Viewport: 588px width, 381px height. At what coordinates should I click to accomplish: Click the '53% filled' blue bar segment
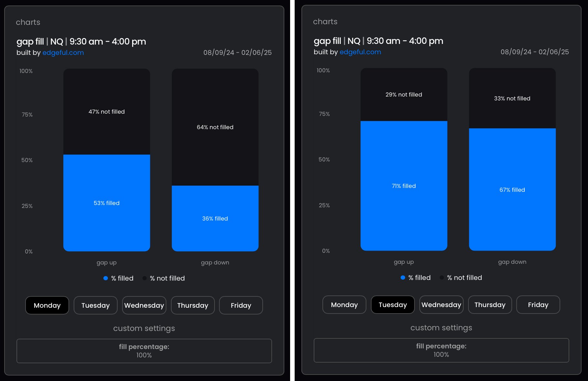coord(107,203)
